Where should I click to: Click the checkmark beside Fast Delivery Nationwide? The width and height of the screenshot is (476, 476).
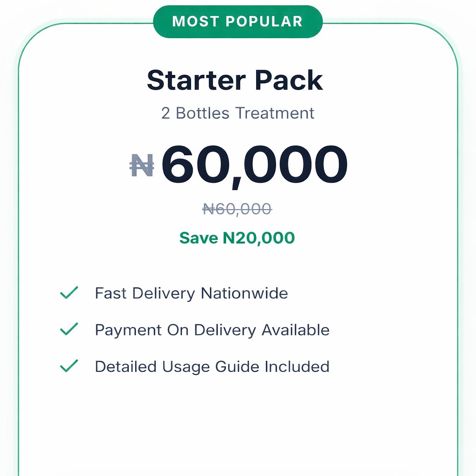point(69,293)
